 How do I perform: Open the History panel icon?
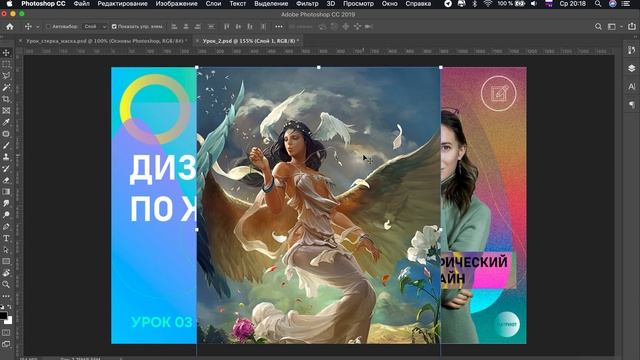click(x=631, y=50)
